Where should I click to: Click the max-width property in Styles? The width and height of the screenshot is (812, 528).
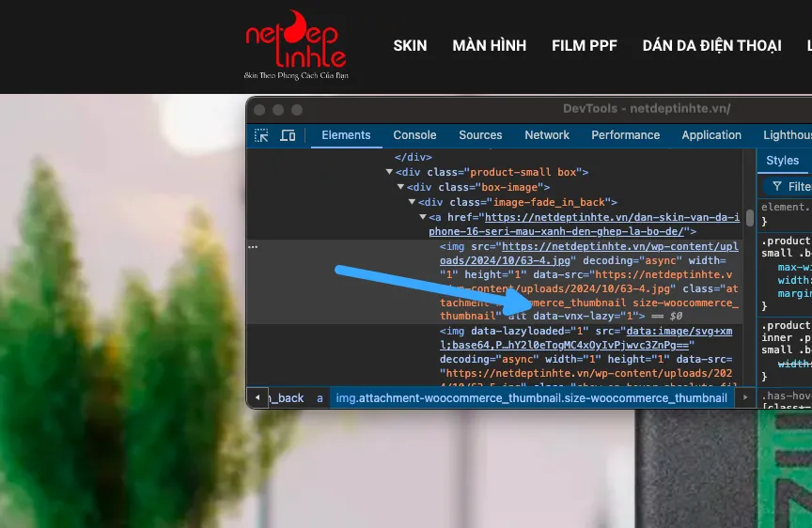click(794, 267)
